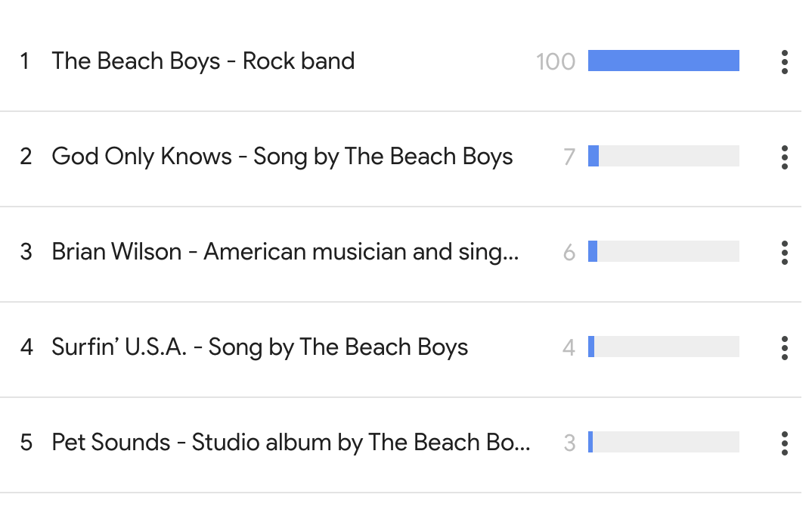Open three-dot menu for Brian Wilson row
This screenshot has width=812, height=513.
click(x=785, y=253)
